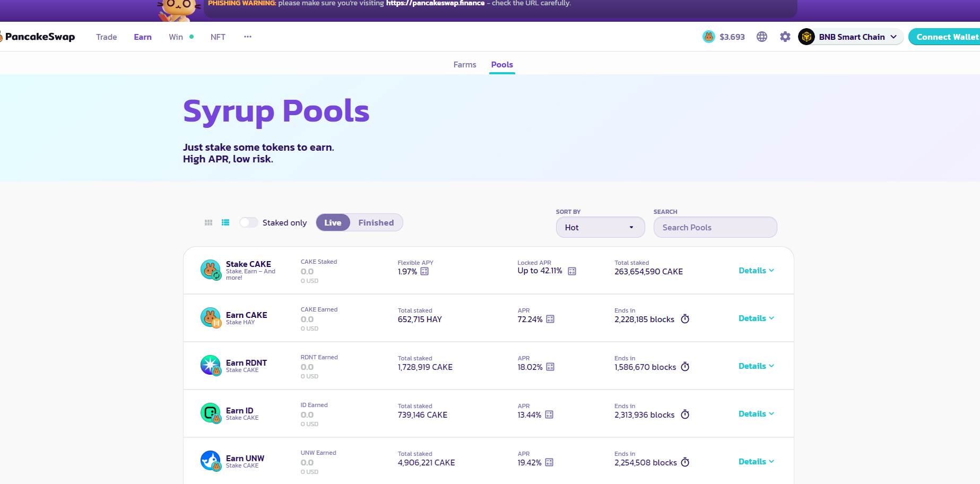Click the BNB Smart Chain logo icon

(x=806, y=37)
